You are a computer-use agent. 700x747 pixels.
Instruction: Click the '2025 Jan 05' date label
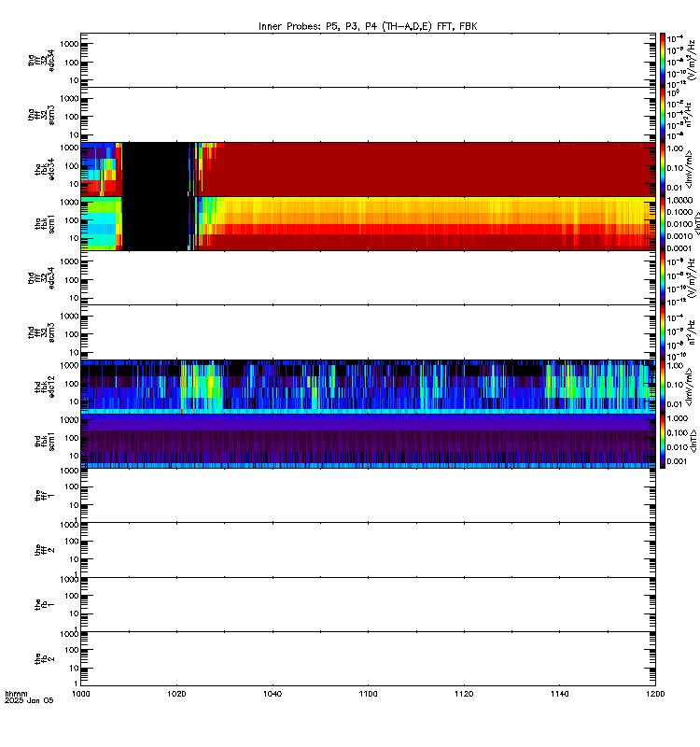[x=29, y=700]
